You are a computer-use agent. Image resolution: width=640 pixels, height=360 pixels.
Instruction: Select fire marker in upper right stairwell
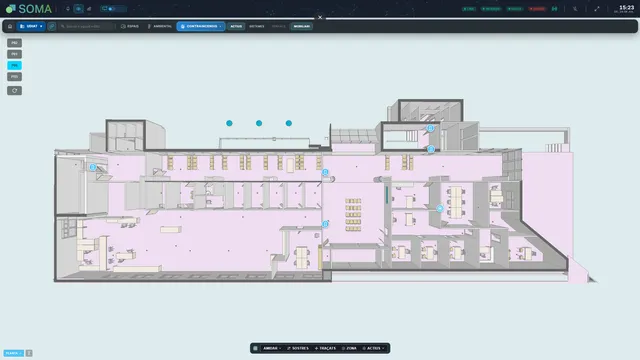[430, 128]
